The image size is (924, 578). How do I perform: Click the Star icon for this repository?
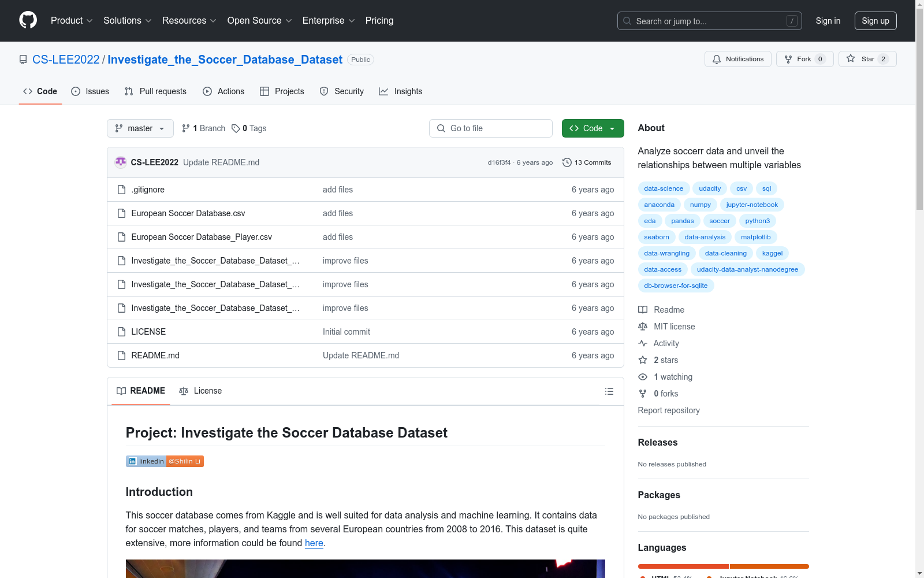(851, 59)
